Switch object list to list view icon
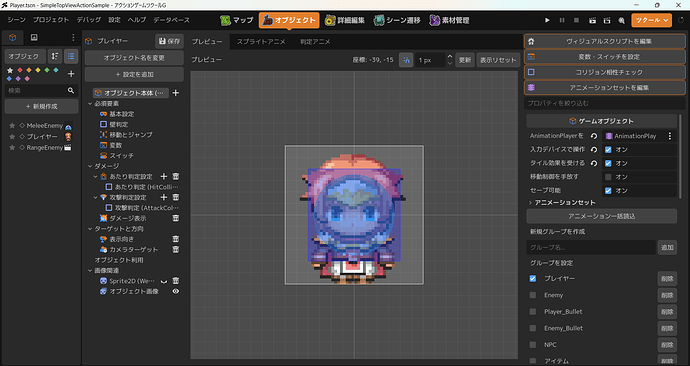The height and width of the screenshot is (366, 690). click(71, 56)
